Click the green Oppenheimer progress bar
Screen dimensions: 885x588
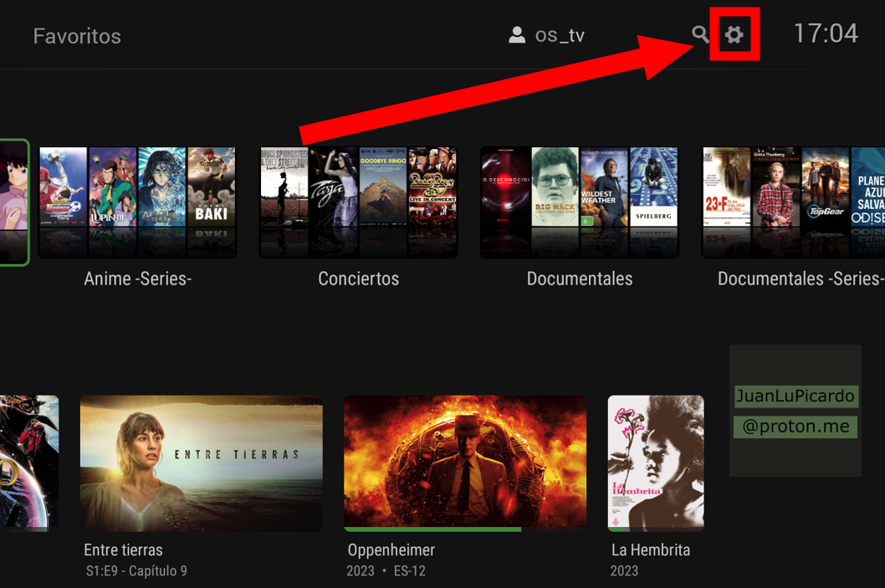432,529
